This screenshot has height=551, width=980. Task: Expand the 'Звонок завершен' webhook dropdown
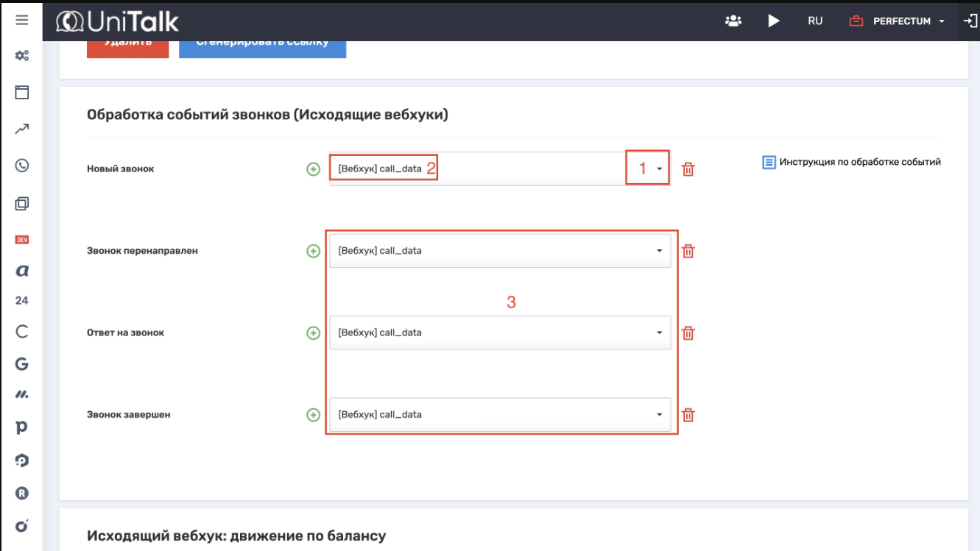(x=659, y=415)
